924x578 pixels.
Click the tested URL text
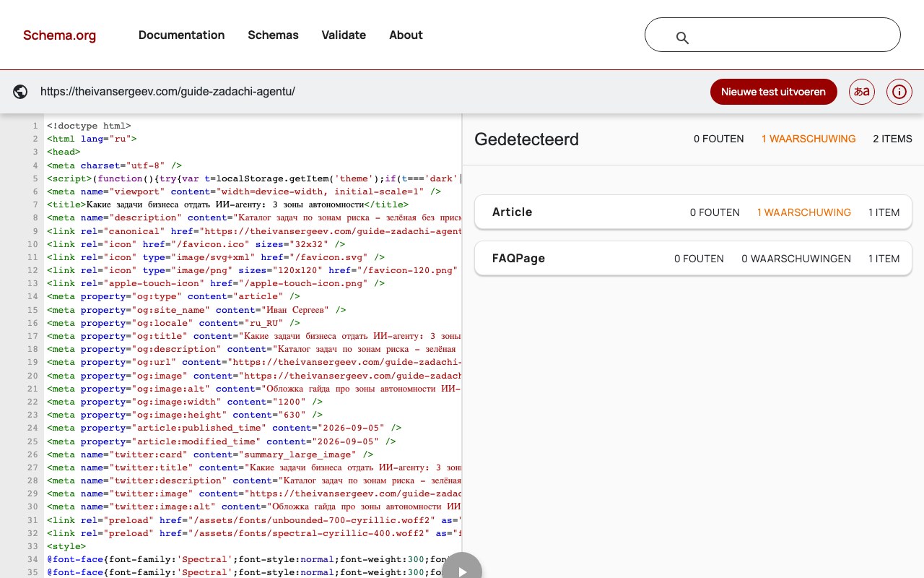[167, 92]
